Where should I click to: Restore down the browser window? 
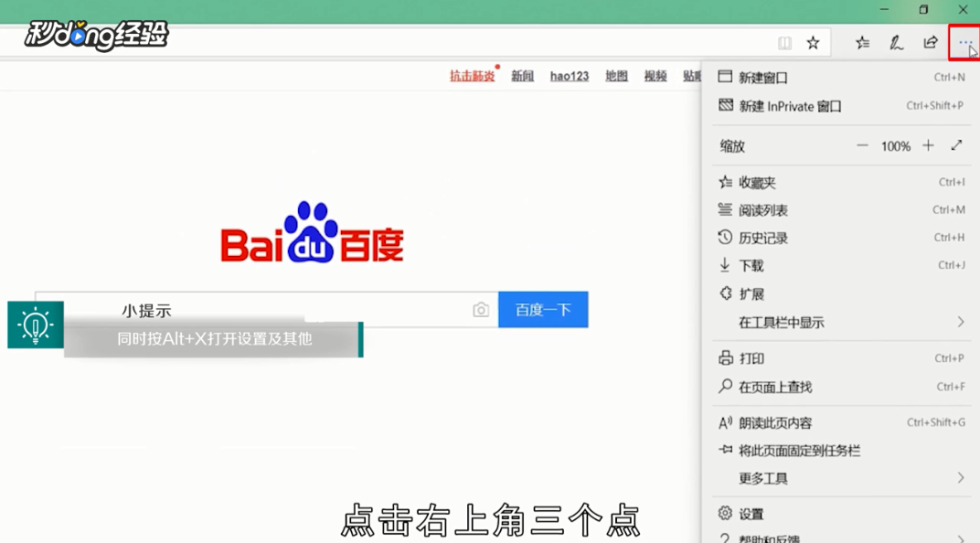[x=923, y=9]
